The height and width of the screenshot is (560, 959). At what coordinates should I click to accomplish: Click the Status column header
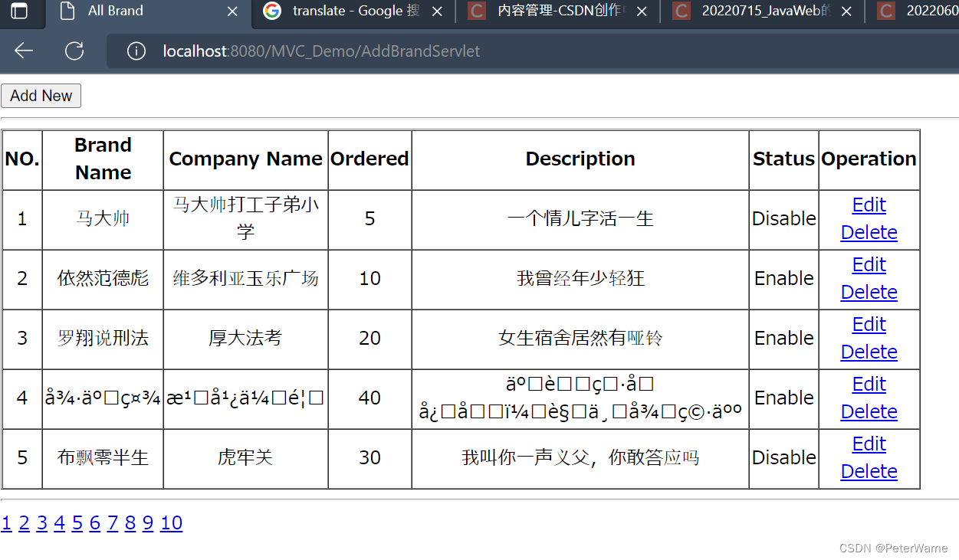pyautogui.click(x=783, y=159)
